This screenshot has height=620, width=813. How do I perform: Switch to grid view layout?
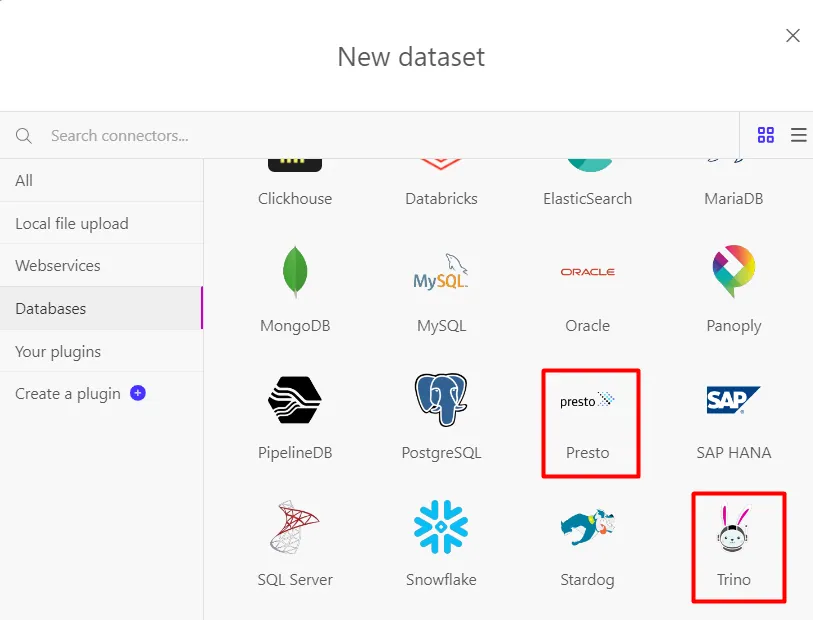[x=766, y=135]
